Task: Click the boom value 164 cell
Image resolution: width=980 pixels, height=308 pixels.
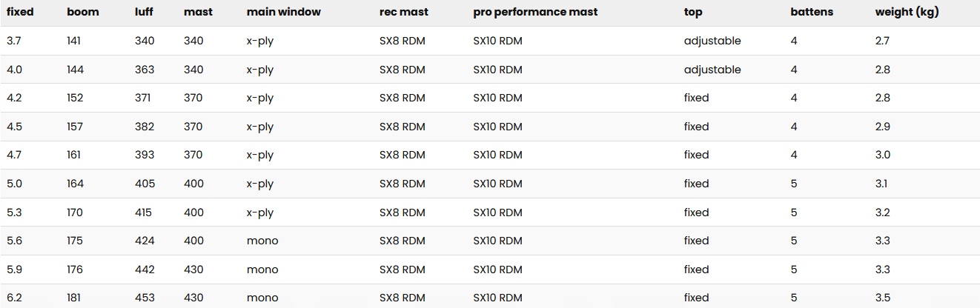Action: click(x=75, y=184)
